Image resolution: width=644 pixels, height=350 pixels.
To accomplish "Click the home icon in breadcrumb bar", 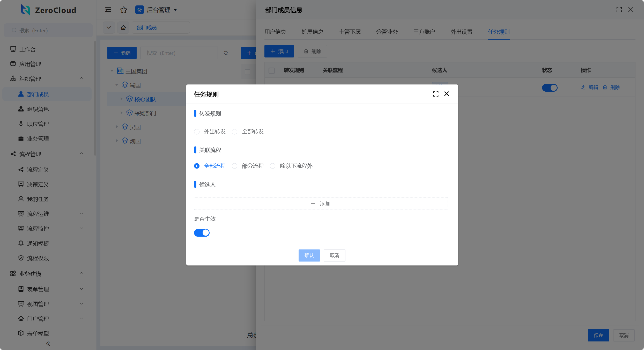I will tap(123, 28).
